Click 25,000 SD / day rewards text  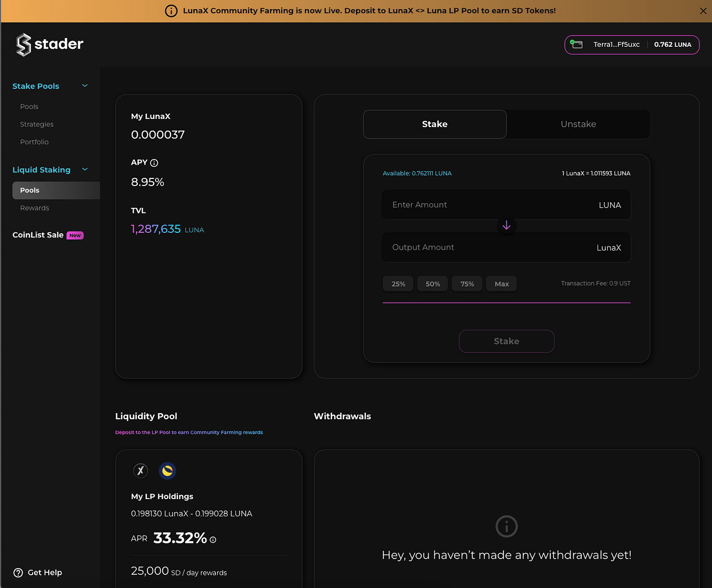(x=179, y=571)
